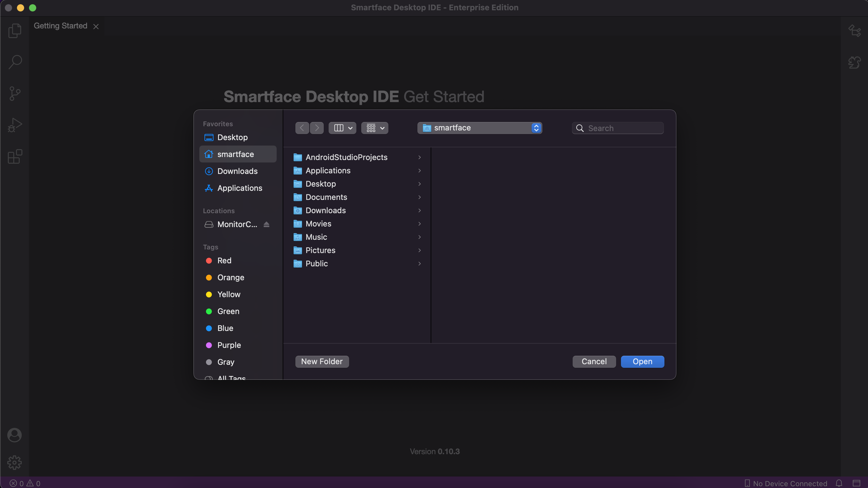This screenshot has width=868, height=488.
Task: Expand Pictures via its chevron
Action: pos(420,250)
